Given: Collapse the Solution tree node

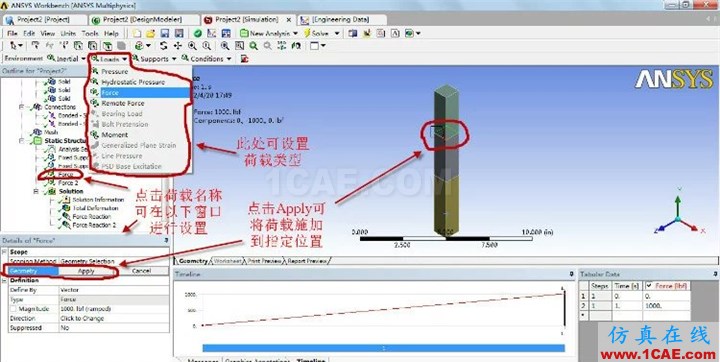Looking at the screenshot, I should 36,191.
